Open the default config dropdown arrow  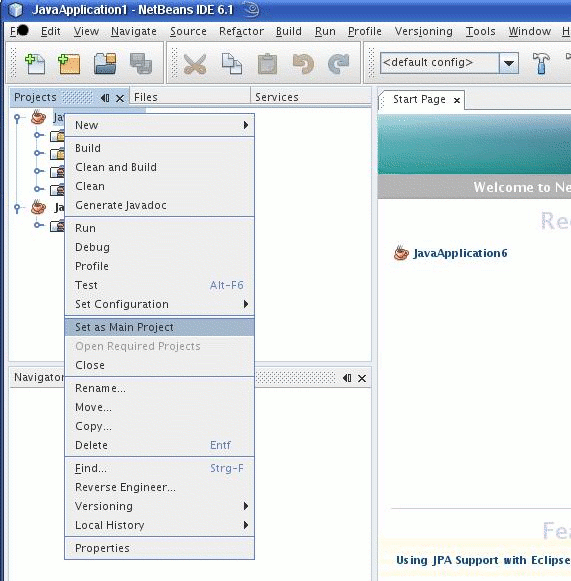[x=509, y=63]
